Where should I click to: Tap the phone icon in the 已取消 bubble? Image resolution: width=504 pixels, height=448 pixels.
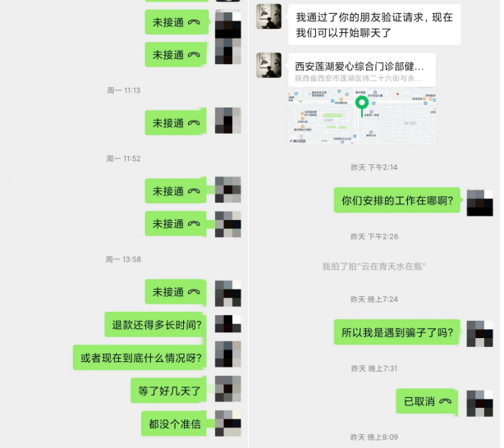tap(445, 401)
